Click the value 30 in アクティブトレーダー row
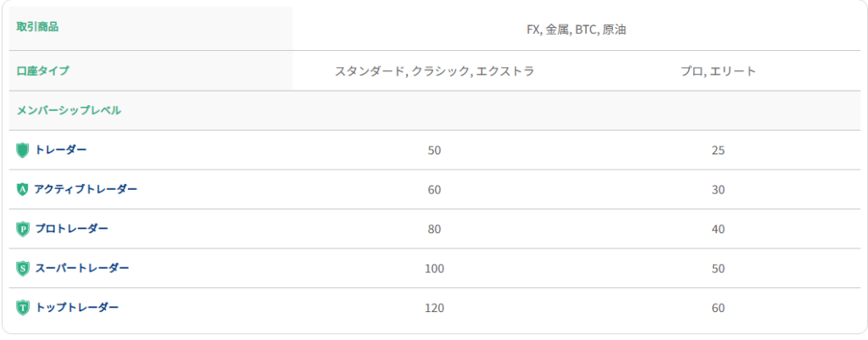868x340 pixels. point(719,189)
